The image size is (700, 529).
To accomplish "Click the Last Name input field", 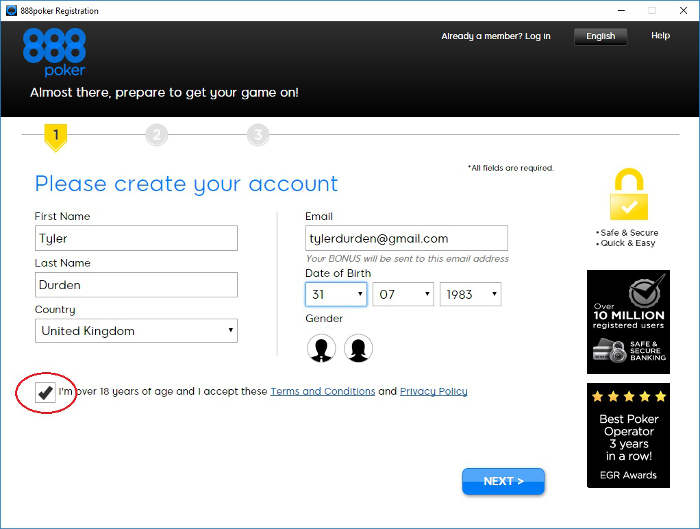I will pos(136,285).
